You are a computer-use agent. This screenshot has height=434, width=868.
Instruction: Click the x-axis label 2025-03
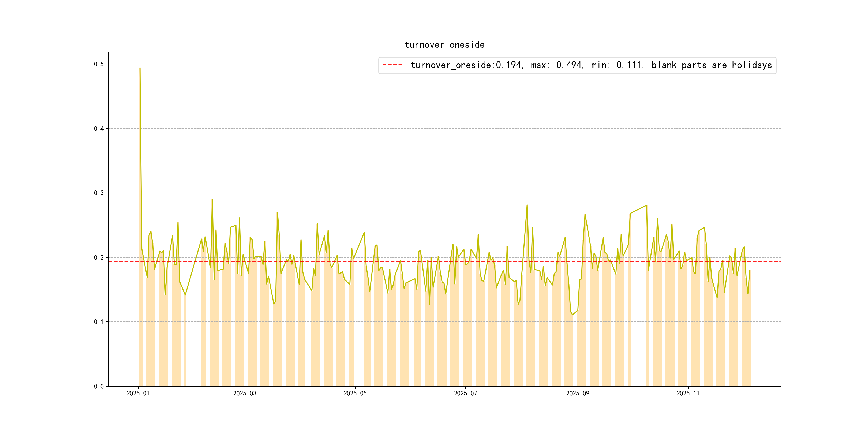245,393
